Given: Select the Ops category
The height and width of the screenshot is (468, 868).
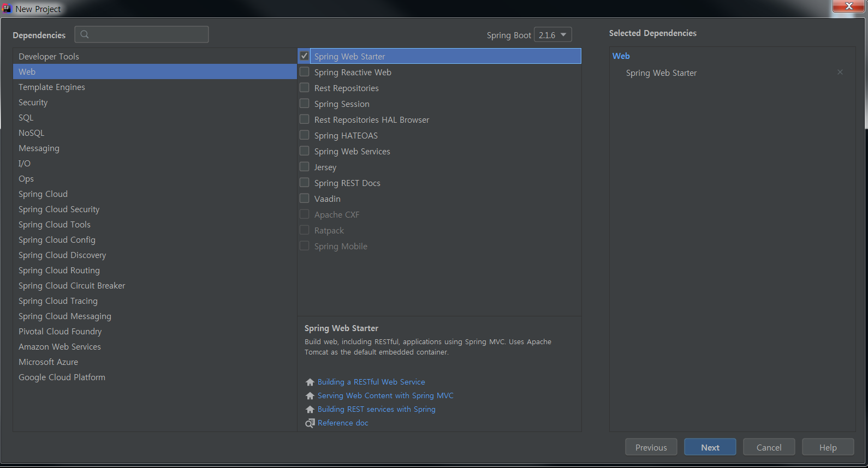Looking at the screenshot, I should (155, 178).
